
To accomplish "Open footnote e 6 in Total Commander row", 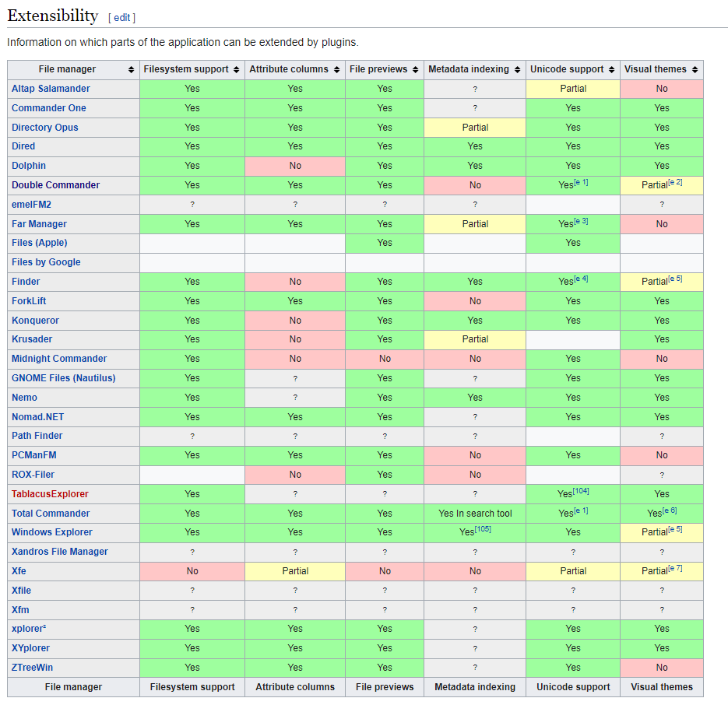I will (x=670, y=510).
